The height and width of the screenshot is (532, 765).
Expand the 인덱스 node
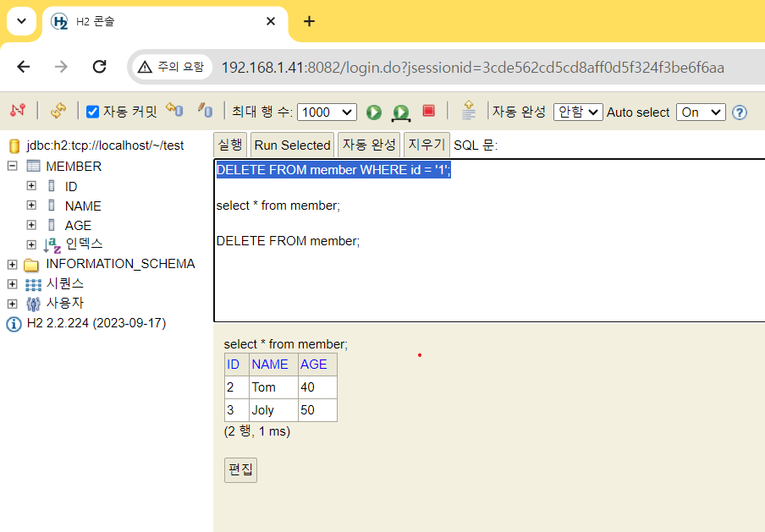click(x=31, y=244)
